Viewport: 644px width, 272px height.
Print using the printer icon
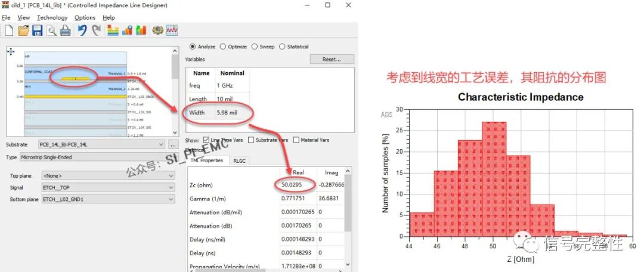tap(66, 30)
